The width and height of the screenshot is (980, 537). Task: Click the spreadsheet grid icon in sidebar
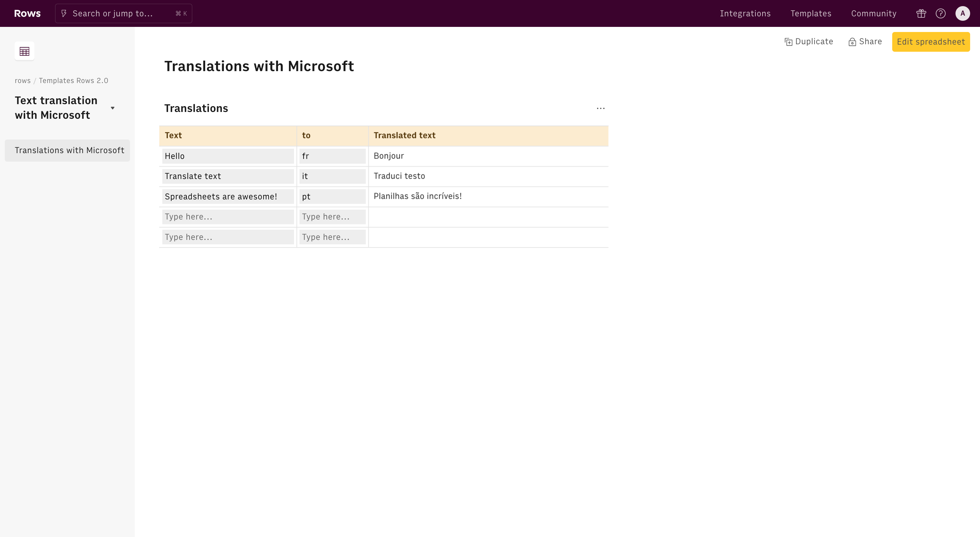point(24,51)
